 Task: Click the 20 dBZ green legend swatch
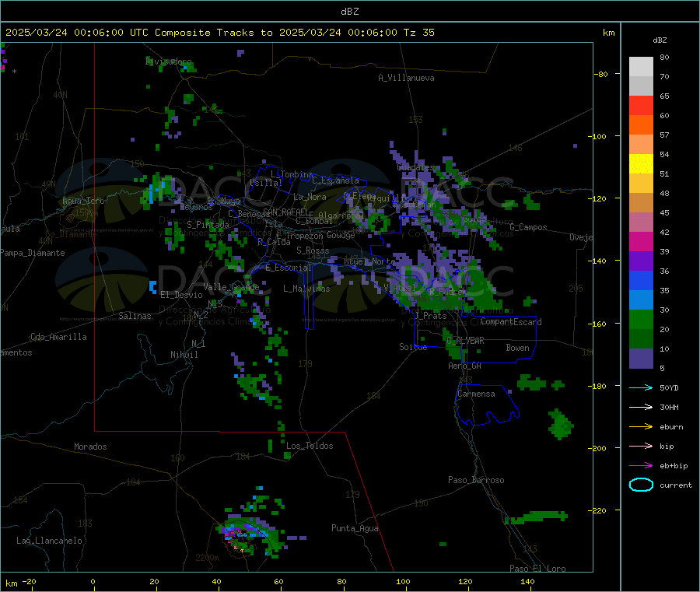tap(641, 319)
